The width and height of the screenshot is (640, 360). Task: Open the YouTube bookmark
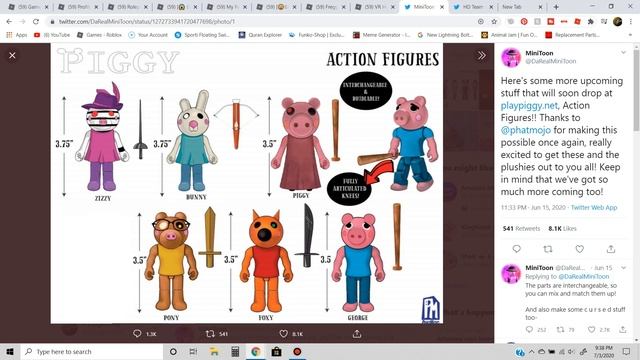52,35
